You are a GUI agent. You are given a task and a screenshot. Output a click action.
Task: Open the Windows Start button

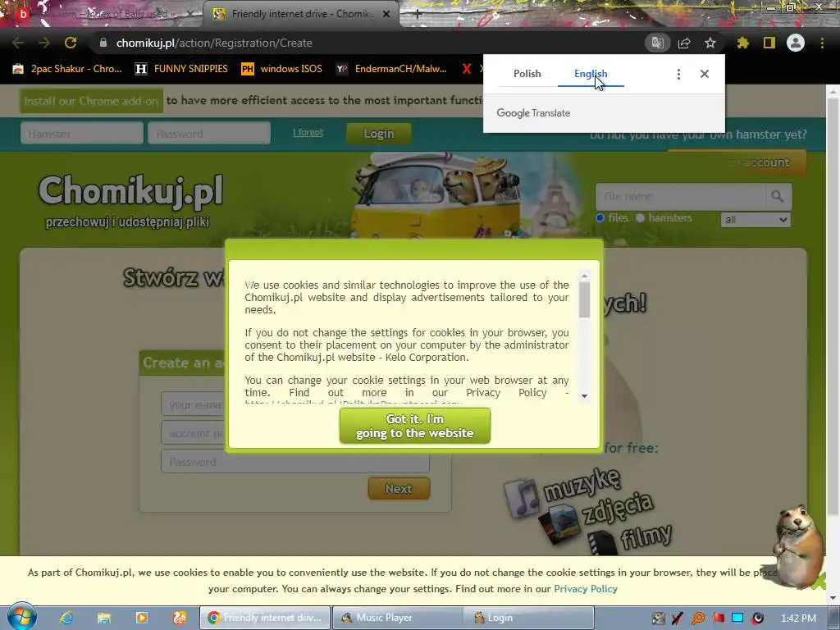click(x=21, y=617)
